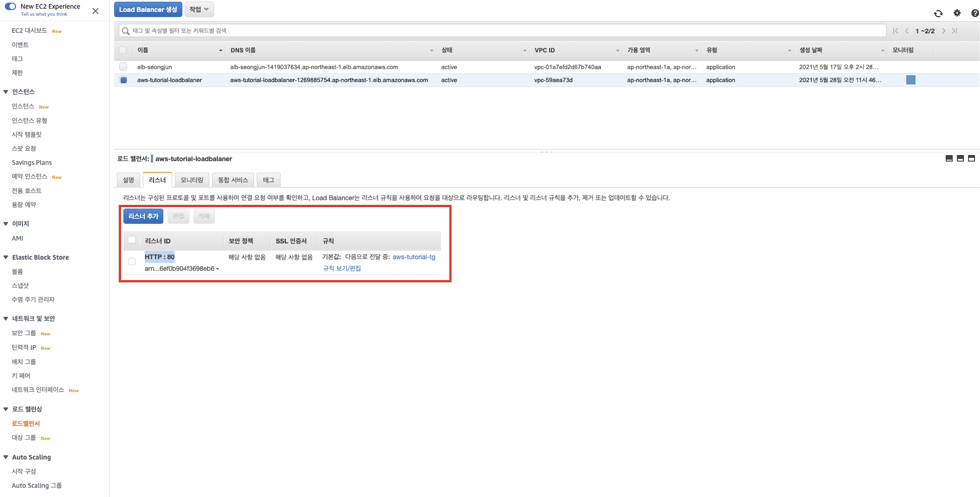Click the split pane layout icon

click(960, 158)
